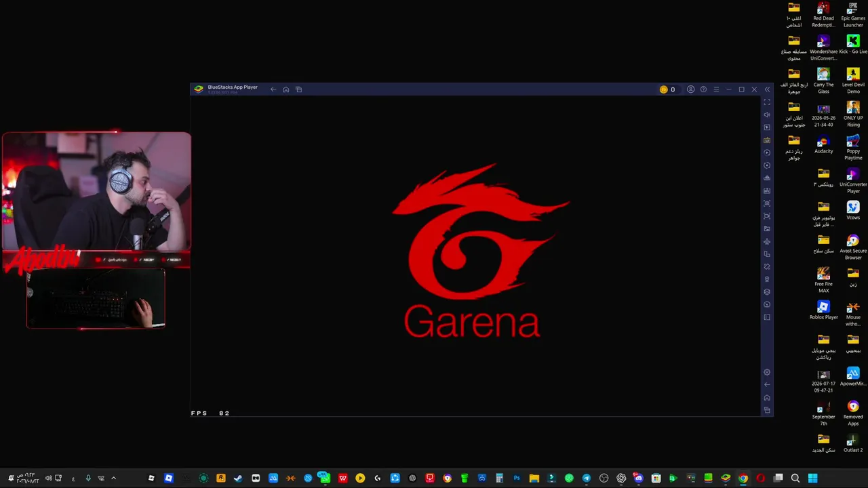Image resolution: width=868 pixels, height=488 pixels.
Task: Open the eco mode sidebar icon
Action: coord(767,279)
